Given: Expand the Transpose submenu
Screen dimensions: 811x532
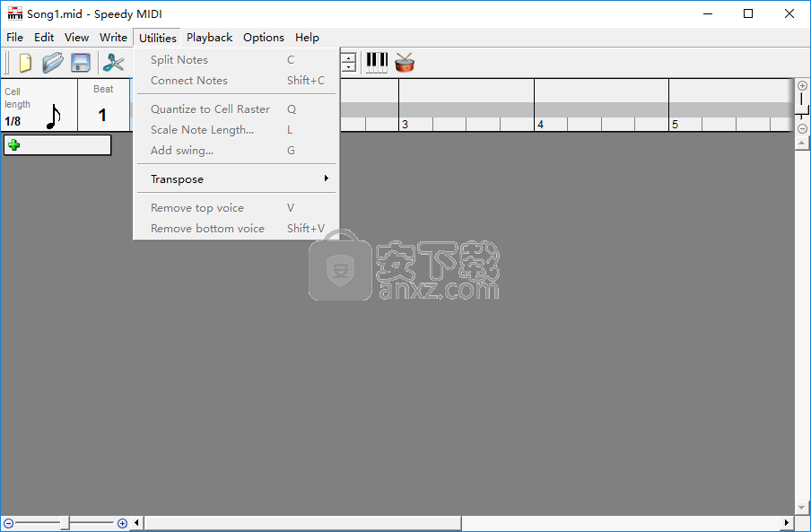Looking at the screenshot, I should (x=236, y=179).
